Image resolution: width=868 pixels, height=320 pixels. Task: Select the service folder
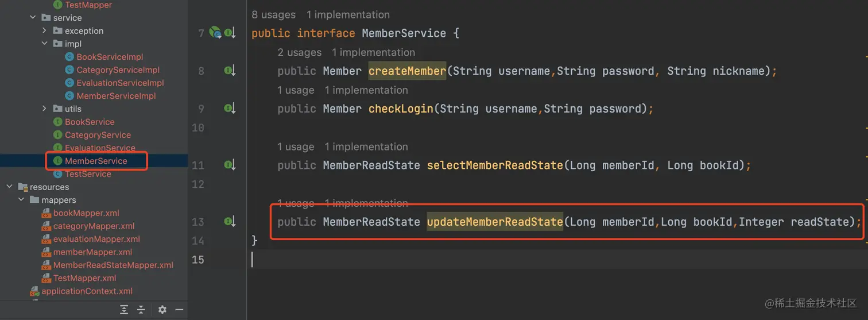[67, 18]
